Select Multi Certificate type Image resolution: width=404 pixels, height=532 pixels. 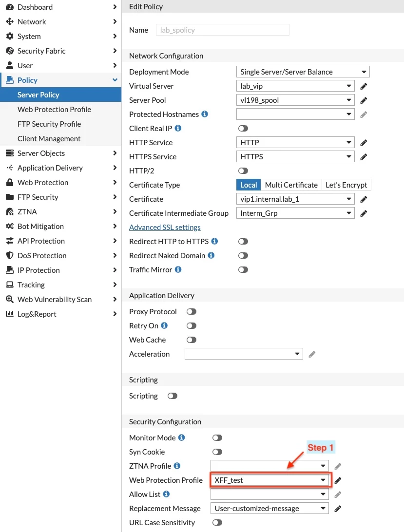pos(291,185)
